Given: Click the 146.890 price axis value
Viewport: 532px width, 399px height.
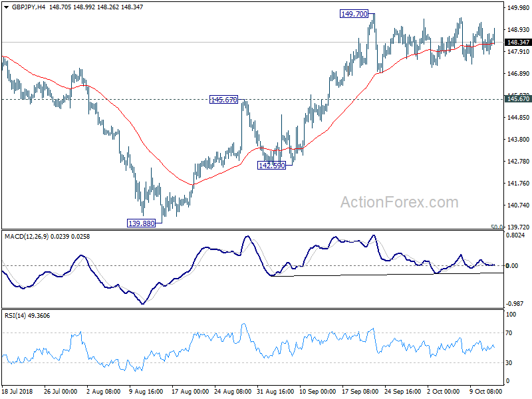Looking at the screenshot, I should (518, 74).
